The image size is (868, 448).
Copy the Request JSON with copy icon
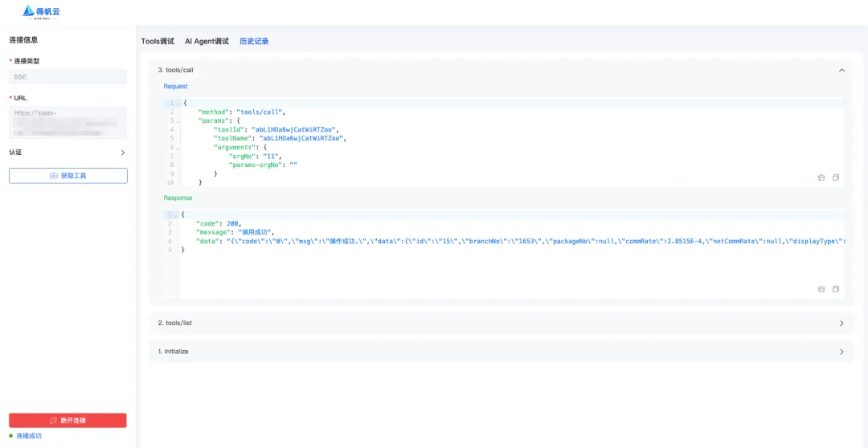point(836,177)
